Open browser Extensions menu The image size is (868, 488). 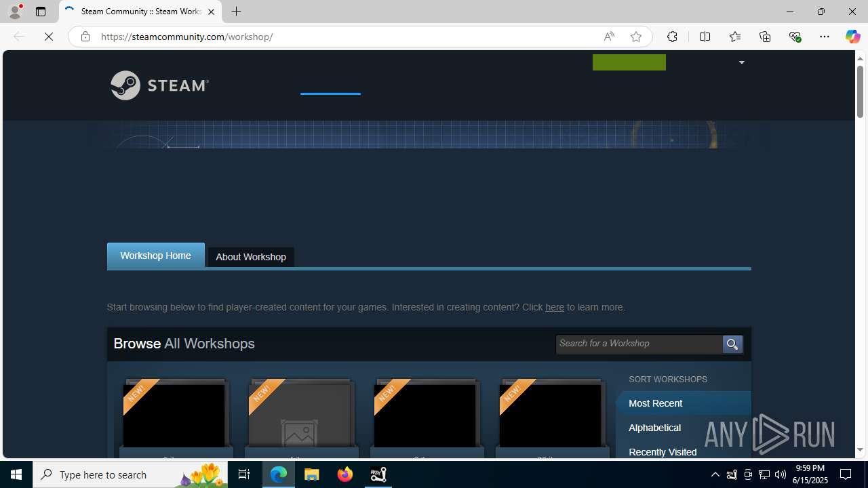tap(672, 37)
